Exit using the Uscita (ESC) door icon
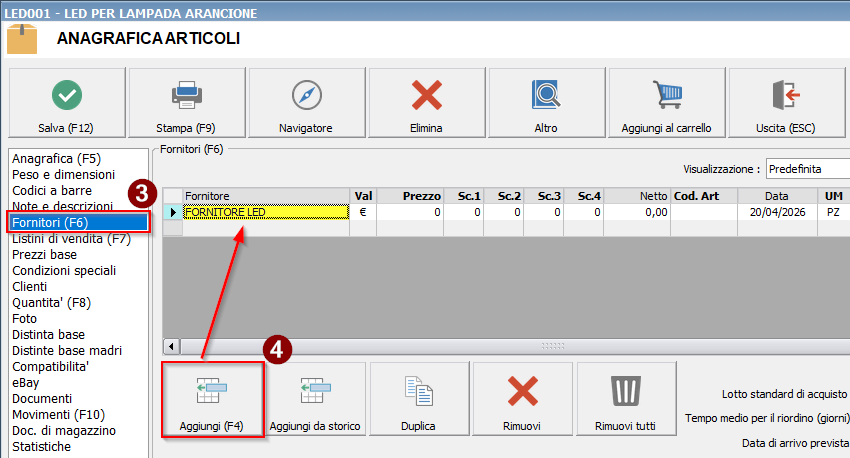 click(786, 95)
